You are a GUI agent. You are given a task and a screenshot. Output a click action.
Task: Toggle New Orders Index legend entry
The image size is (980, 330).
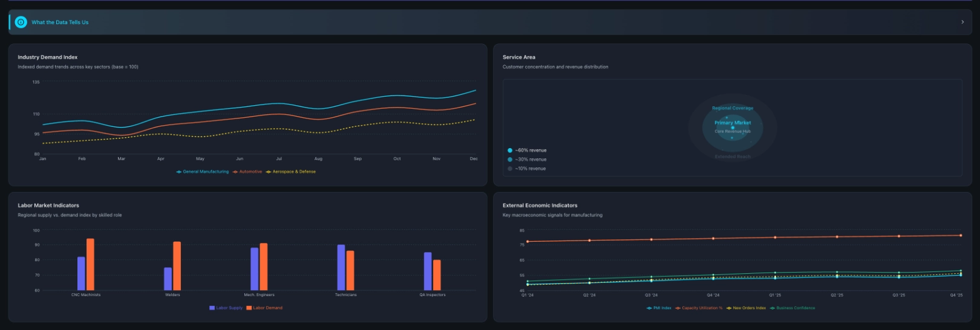[746, 308]
